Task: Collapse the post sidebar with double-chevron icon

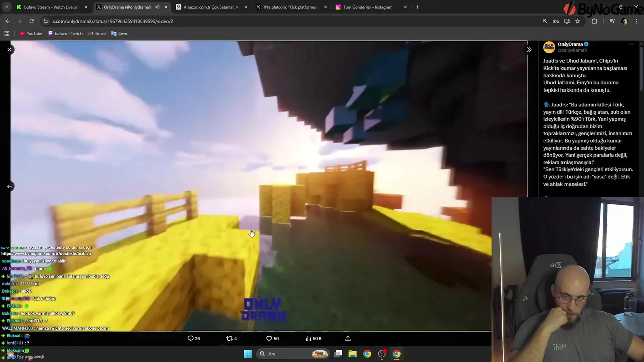Action: tap(529, 50)
